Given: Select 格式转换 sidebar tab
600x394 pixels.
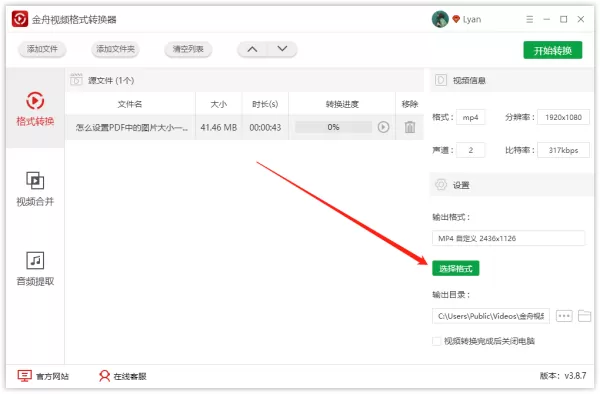Looking at the screenshot, I should coord(35,109).
